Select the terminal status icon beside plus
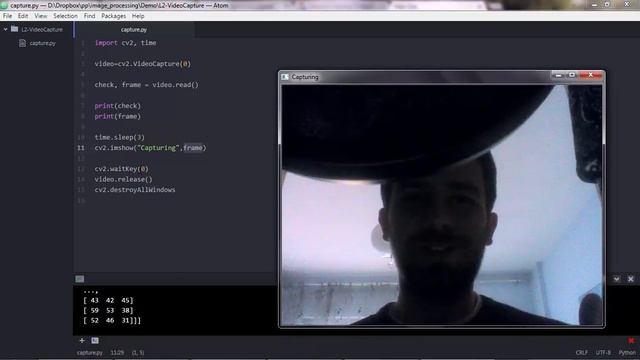 click(x=95, y=340)
